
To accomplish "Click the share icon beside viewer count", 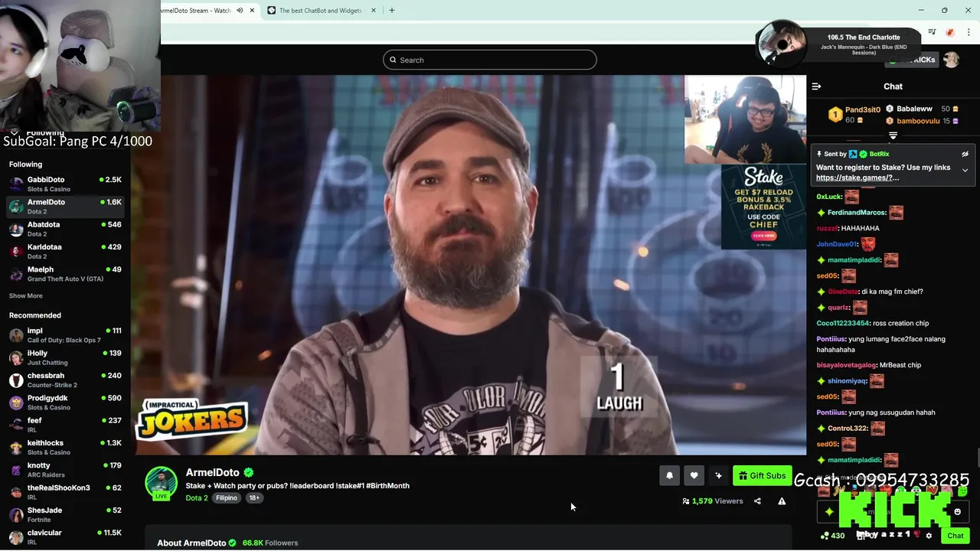I will [757, 501].
